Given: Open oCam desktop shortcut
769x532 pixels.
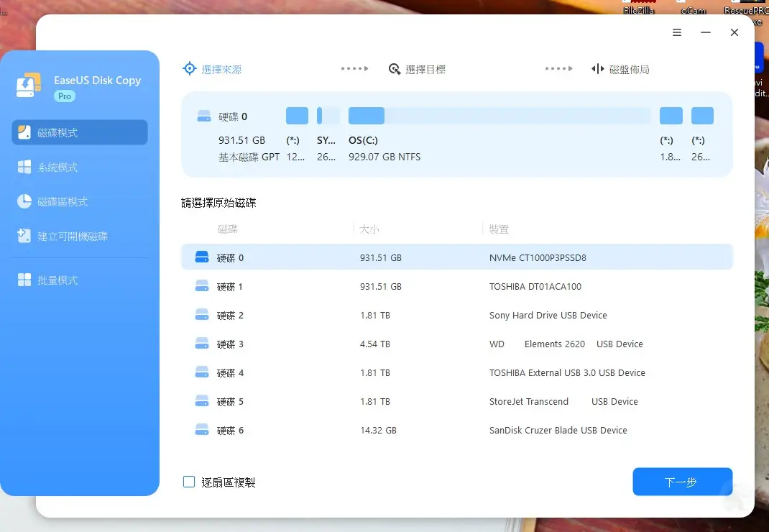Looking at the screenshot, I should (x=693, y=7).
